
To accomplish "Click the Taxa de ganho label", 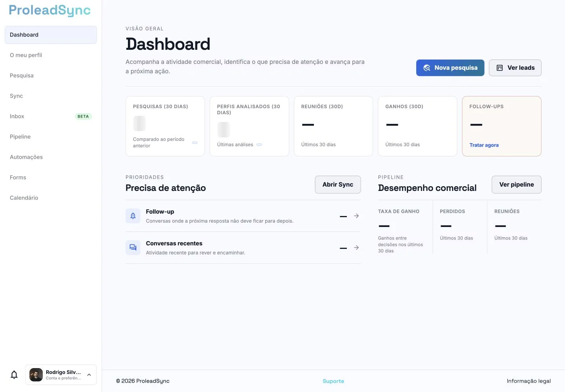I will 399,211.
